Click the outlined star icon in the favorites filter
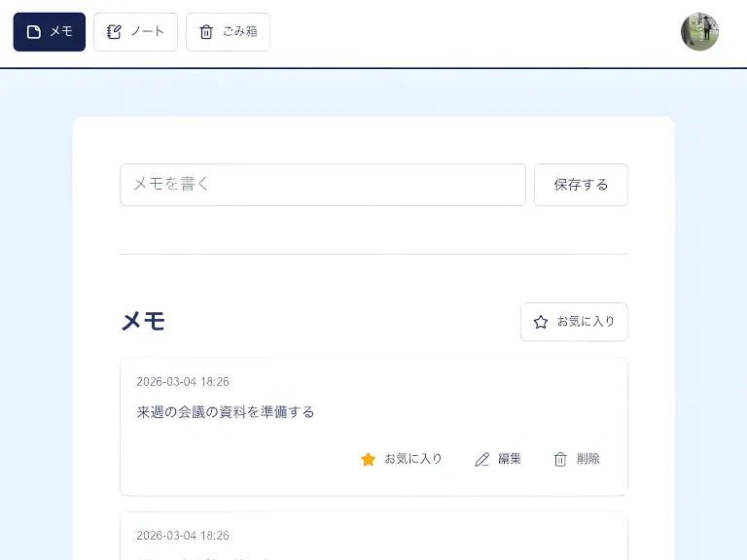This screenshot has height=560, width=747. point(541,322)
